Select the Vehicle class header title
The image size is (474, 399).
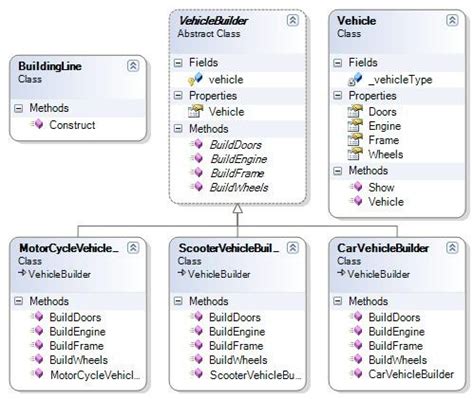point(356,21)
